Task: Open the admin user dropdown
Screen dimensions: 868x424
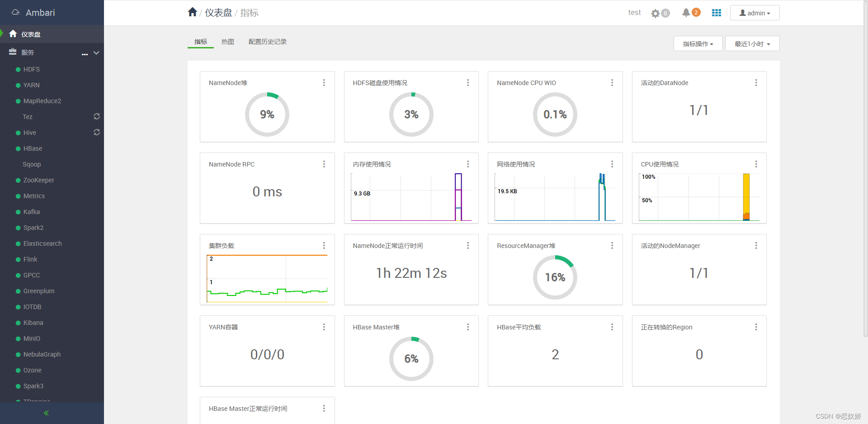Action: point(755,13)
